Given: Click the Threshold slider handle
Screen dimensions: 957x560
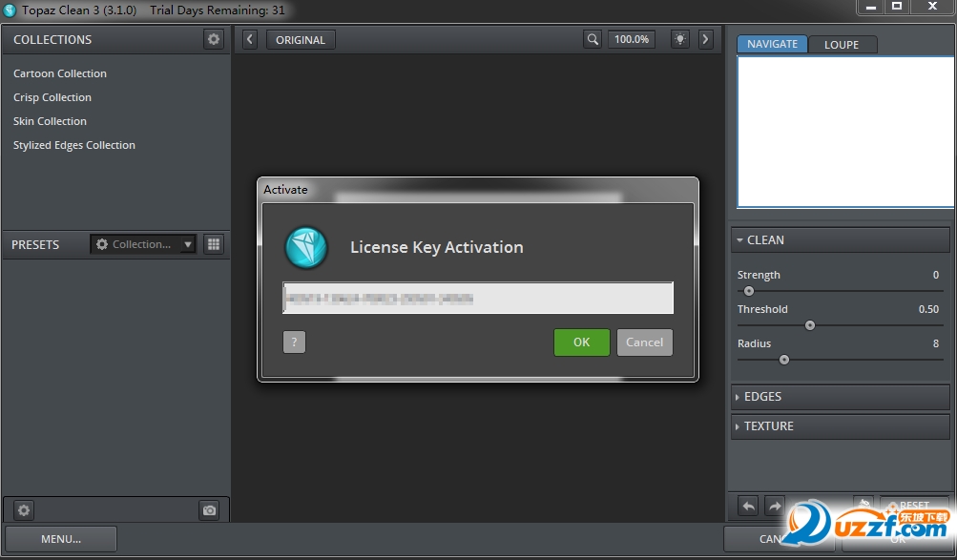Looking at the screenshot, I should (810, 325).
